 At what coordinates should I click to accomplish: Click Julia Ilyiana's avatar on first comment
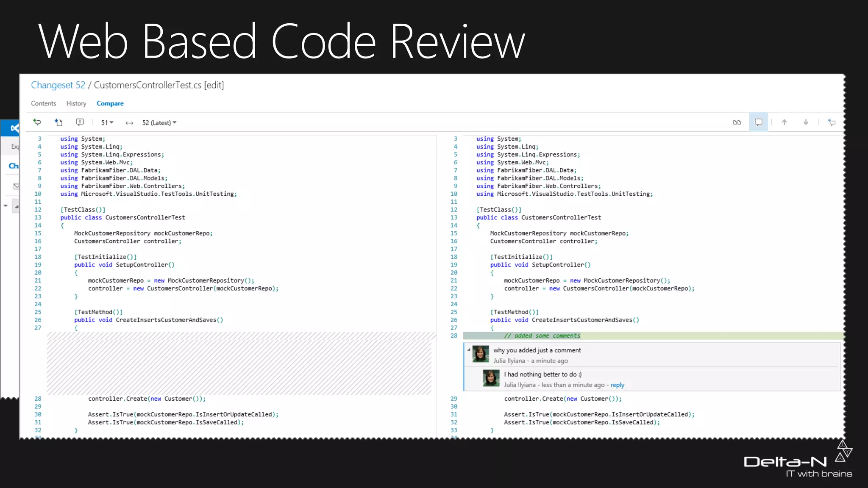tap(481, 354)
